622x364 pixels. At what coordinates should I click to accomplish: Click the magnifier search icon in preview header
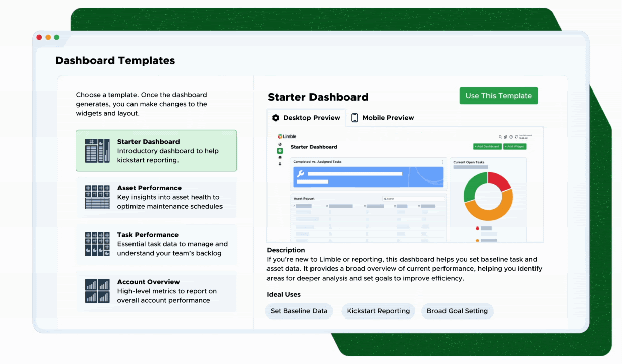pyautogui.click(x=500, y=136)
